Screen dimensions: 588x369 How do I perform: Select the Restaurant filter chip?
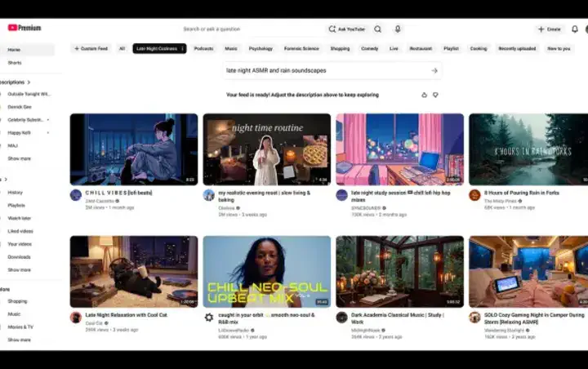[x=421, y=48]
